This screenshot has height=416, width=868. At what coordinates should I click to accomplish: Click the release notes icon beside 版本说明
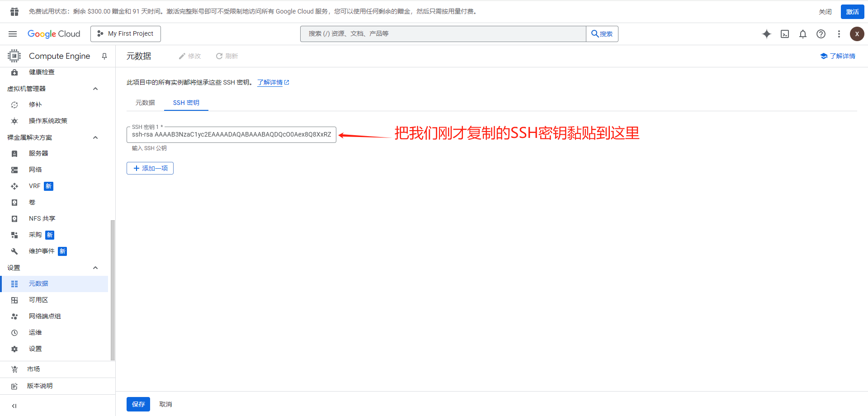(14, 386)
